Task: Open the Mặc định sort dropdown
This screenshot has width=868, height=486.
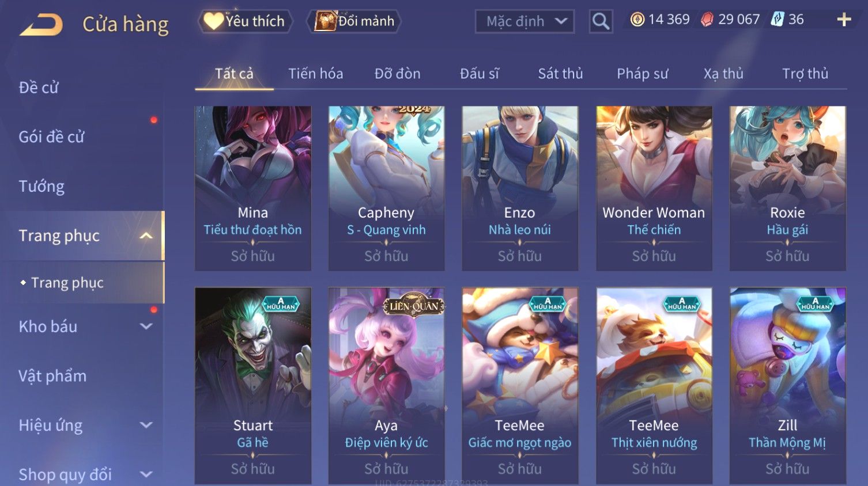Action: tap(524, 21)
